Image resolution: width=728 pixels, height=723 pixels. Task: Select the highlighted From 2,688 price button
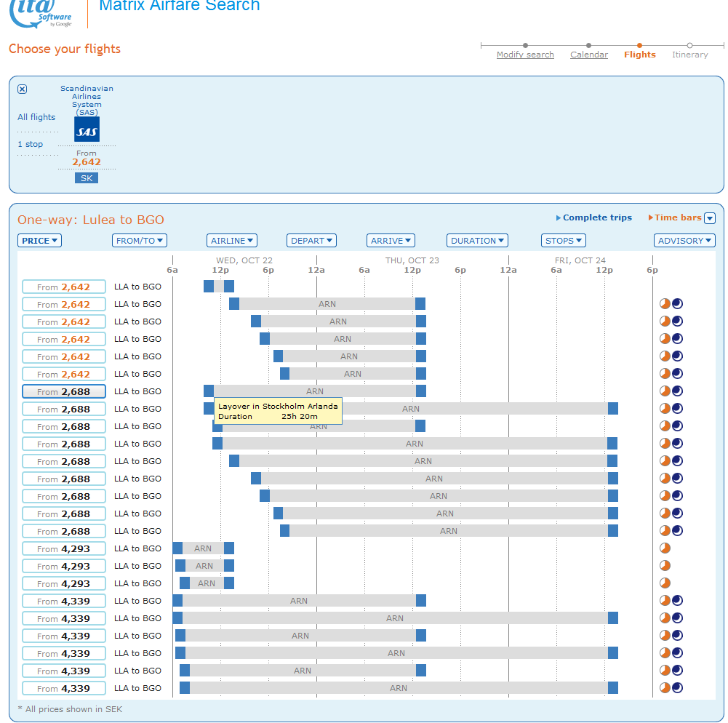tap(64, 391)
